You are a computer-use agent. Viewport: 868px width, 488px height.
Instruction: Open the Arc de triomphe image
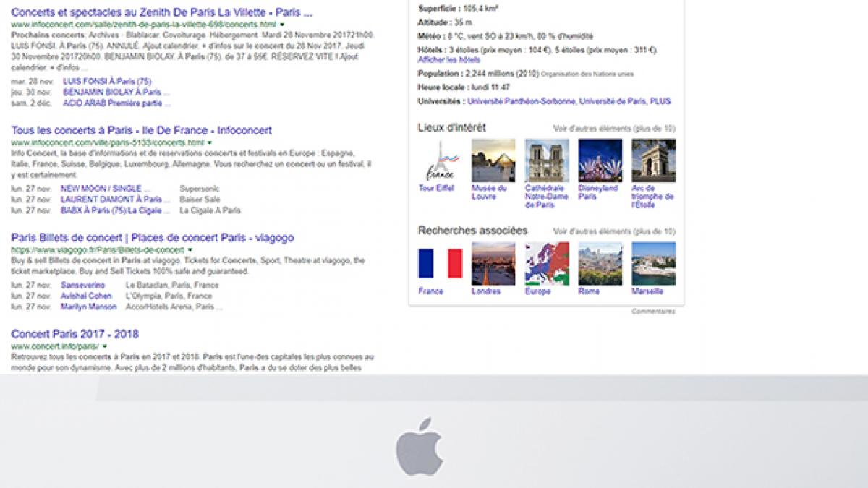(x=653, y=160)
